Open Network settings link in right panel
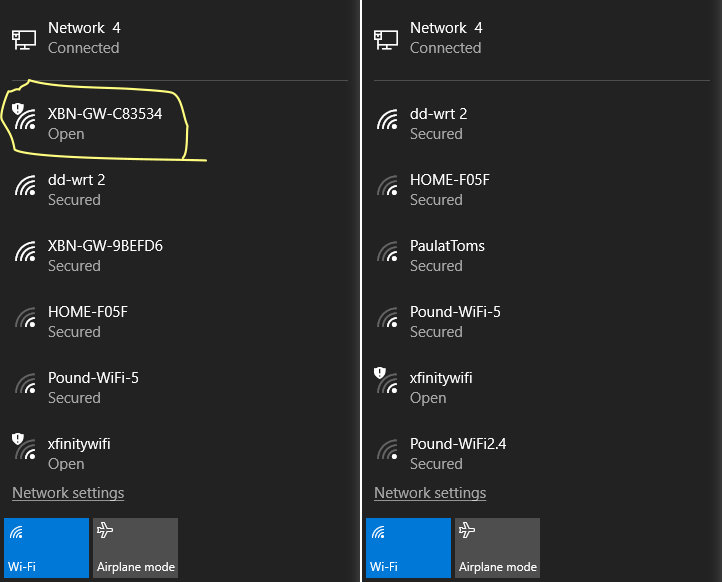This screenshot has width=722, height=582. pos(430,493)
